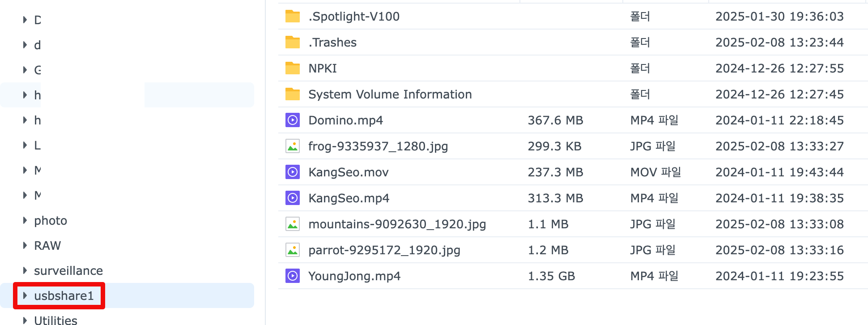Click the KangSeo.mov video icon
868x325 pixels.
[293, 172]
